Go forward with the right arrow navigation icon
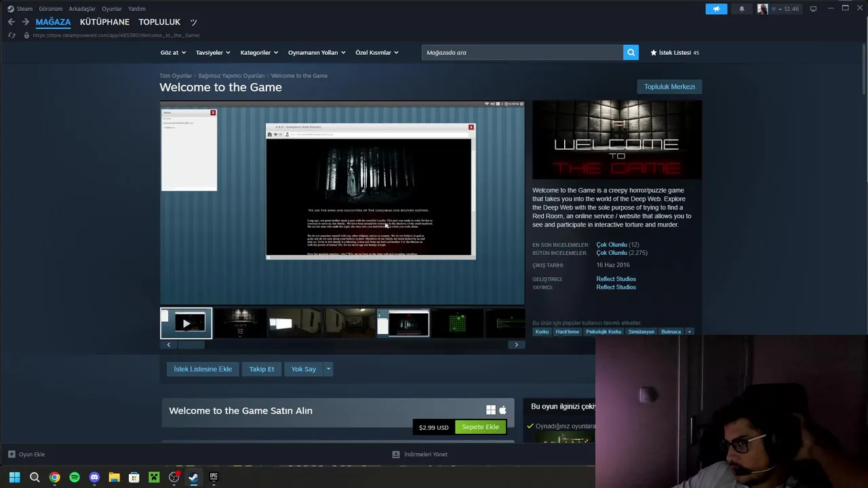The height and width of the screenshot is (488, 868). pyautogui.click(x=25, y=22)
